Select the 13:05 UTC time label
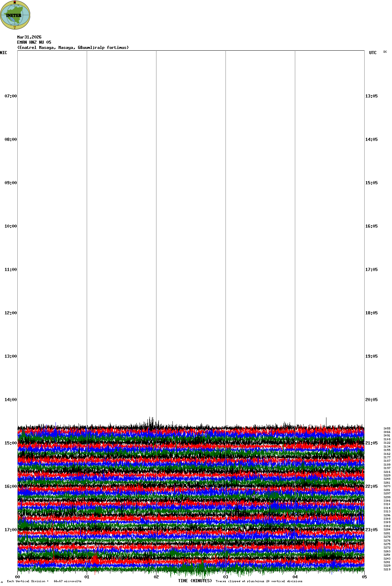The height and width of the screenshot is (586, 392). pos(371,96)
